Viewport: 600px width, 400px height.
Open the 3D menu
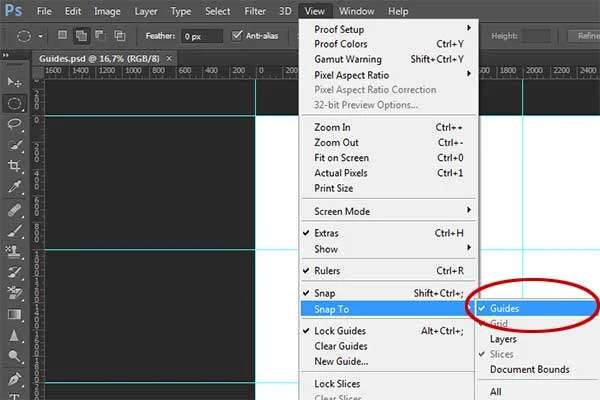pos(285,11)
